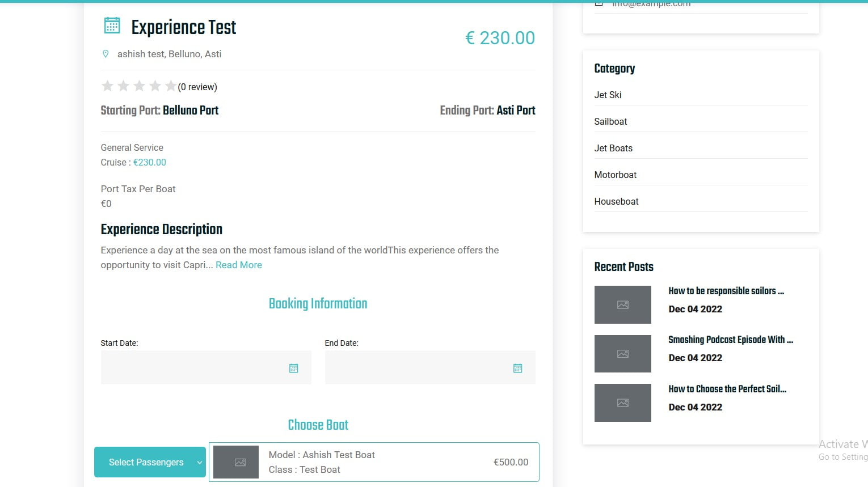Select the Ashish Test Boat option

point(374,462)
